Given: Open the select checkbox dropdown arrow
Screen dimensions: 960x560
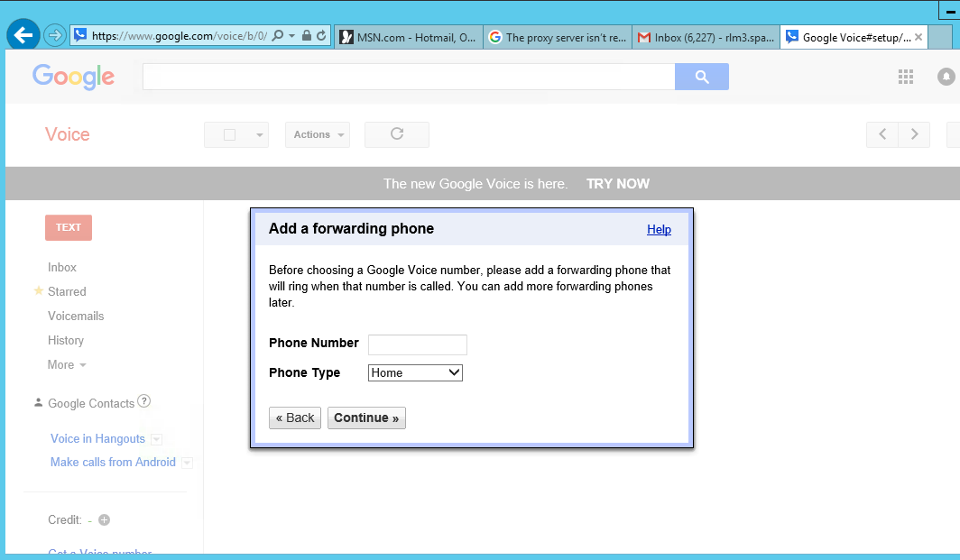Looking at the screenshot, I should click(x=260, y=134).
